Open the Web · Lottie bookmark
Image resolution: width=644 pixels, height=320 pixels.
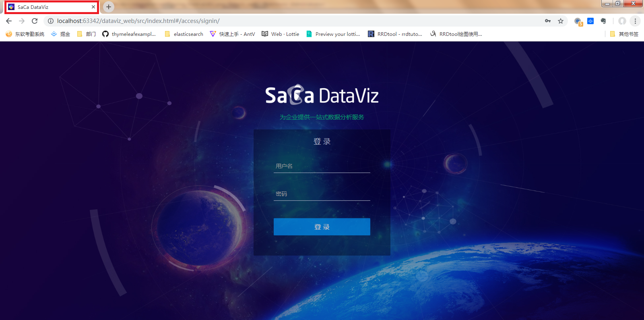tap(281, 34)
